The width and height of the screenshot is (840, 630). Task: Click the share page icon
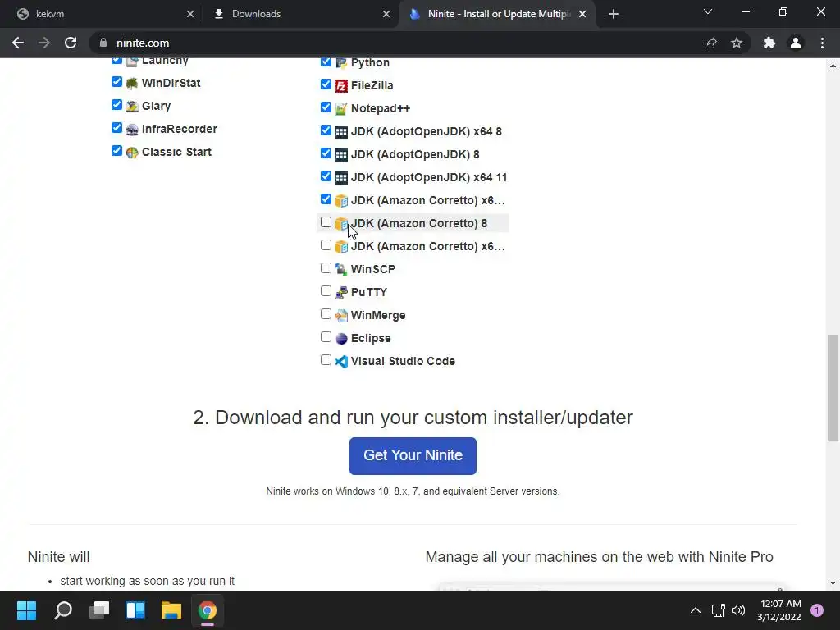710,43
